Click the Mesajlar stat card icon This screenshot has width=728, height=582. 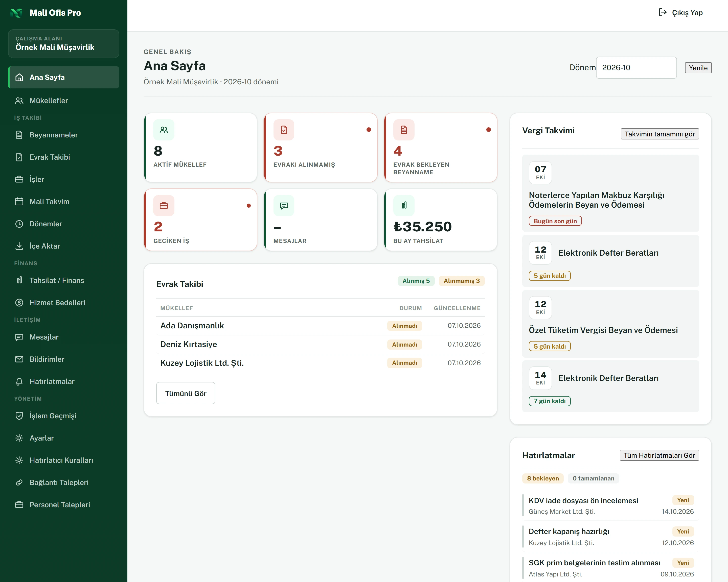(284, 205)
